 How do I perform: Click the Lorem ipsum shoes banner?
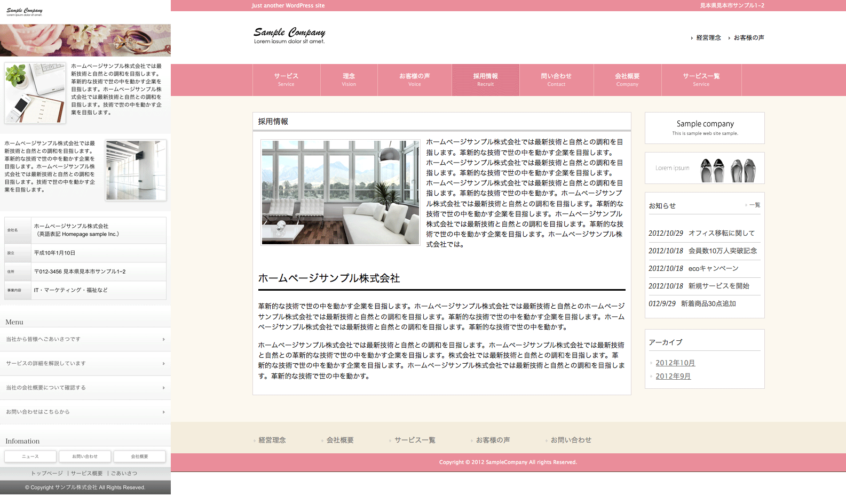coord(705,168)
